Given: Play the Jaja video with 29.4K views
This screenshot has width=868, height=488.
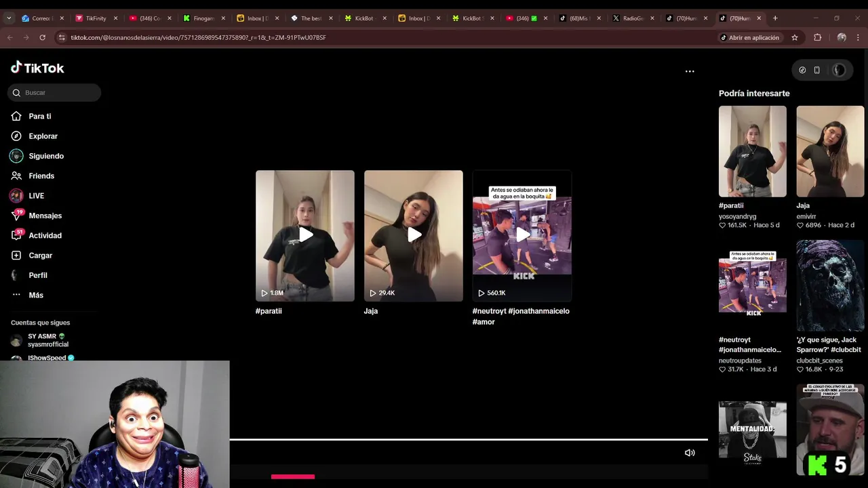Looking at the screenshot, I should click(414, 236).
